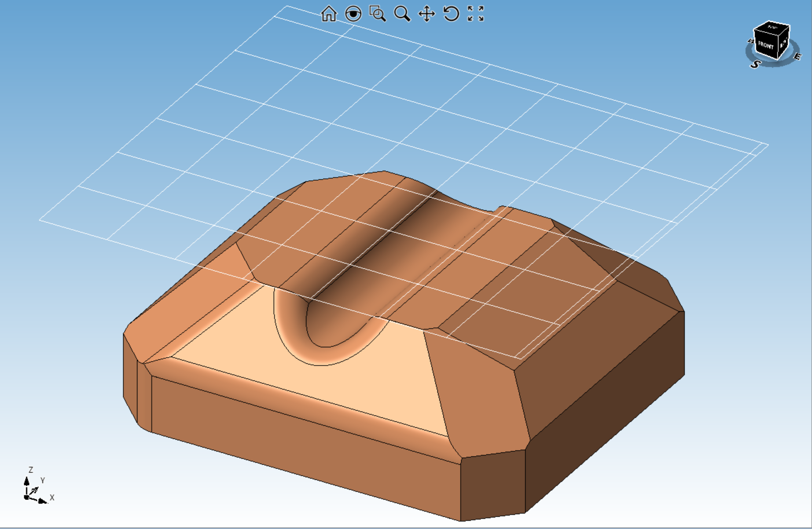The width and height of the screenshot is (812, 529).
Task: Click the right side face of view cube
Action: click(x=784, y=43)
